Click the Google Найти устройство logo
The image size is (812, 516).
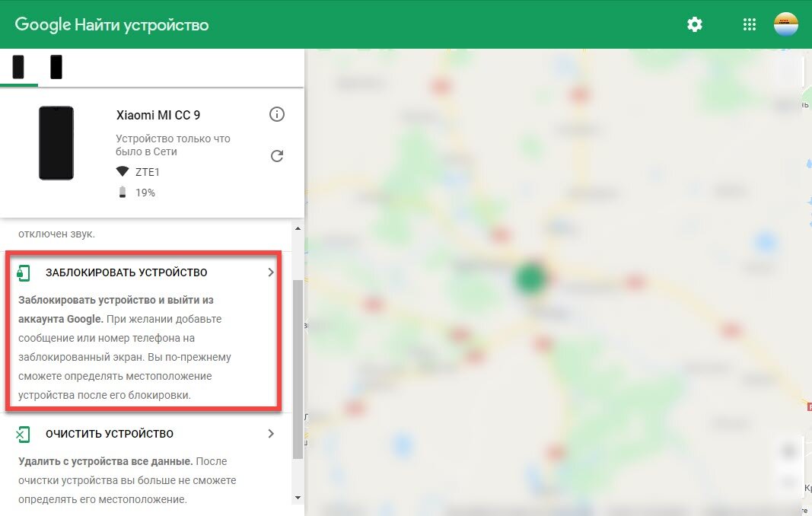112,24
